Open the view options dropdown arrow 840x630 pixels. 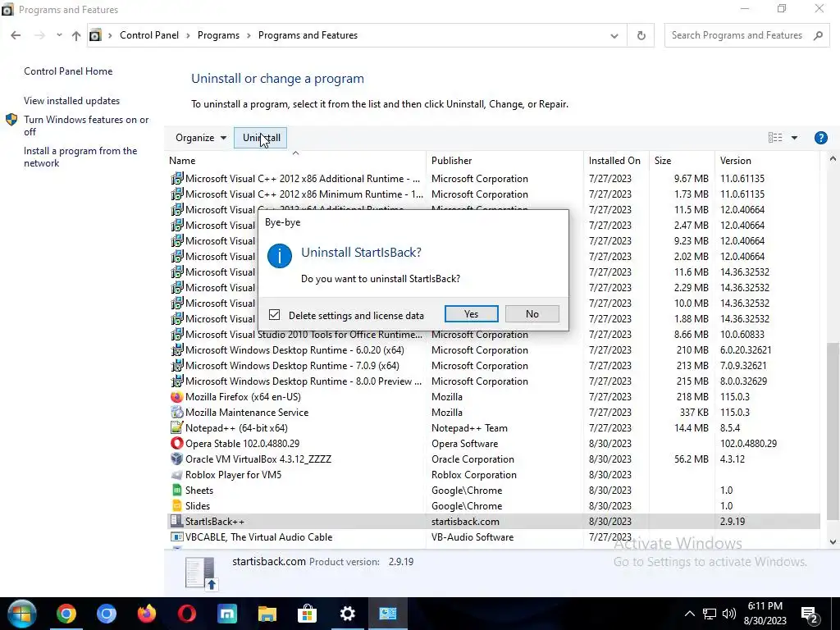(794, 138)
